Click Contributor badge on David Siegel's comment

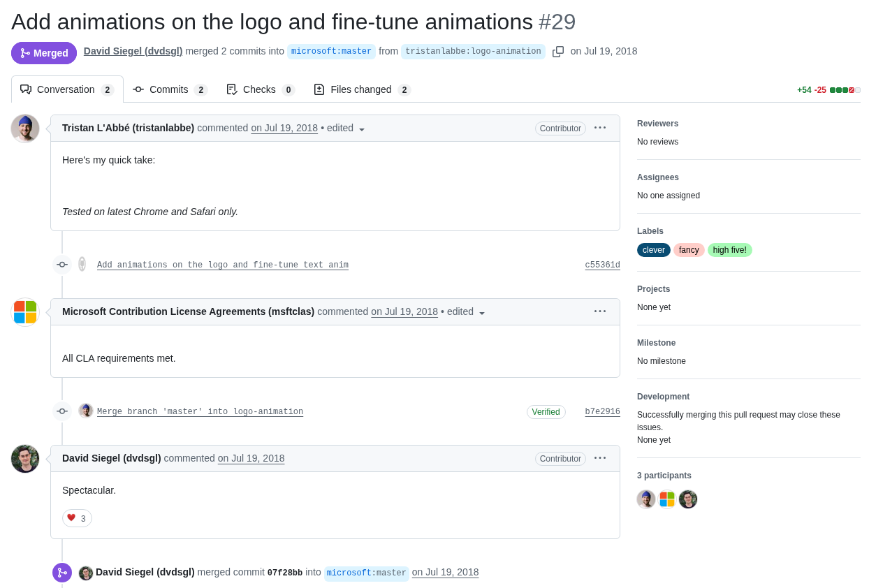(x=560, y=459)
